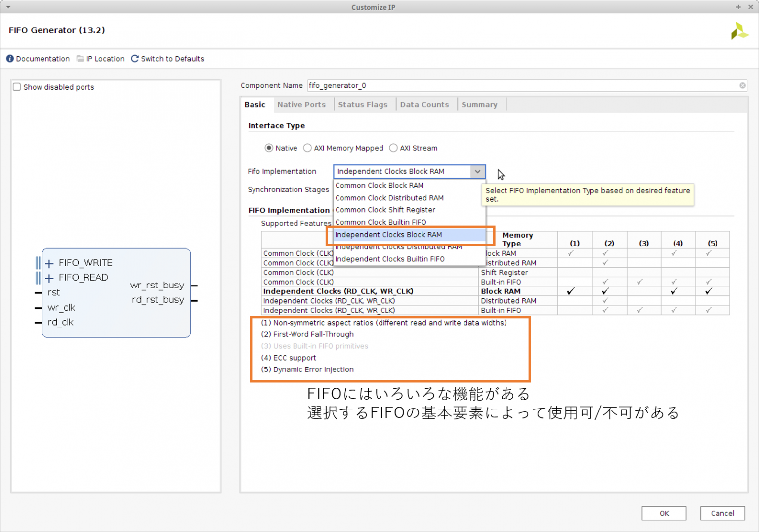Select AXI Memory Mapped radio button

tap(307, 148)
